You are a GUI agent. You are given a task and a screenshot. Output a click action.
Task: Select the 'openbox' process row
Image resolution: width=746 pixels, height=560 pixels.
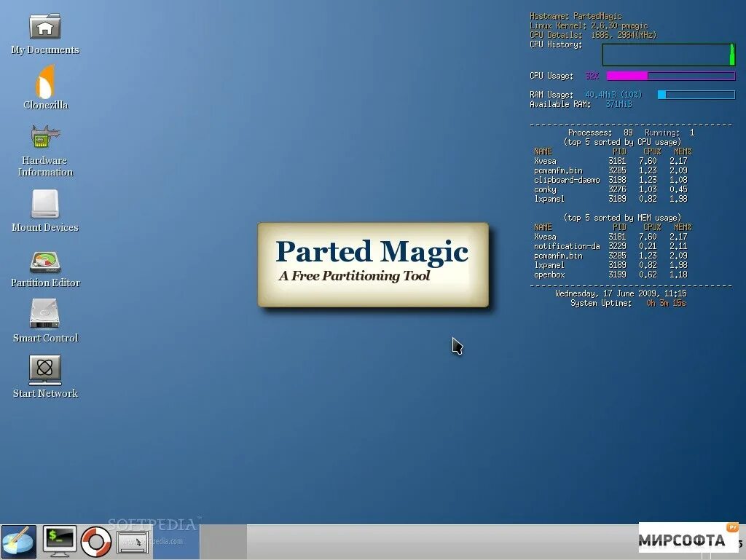(611, 275)
